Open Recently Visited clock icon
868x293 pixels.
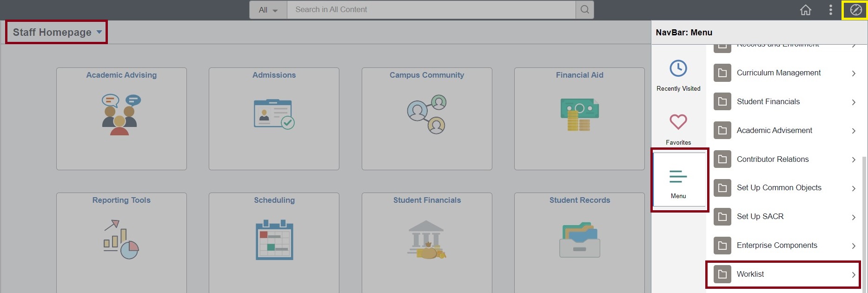coord(678,69)
